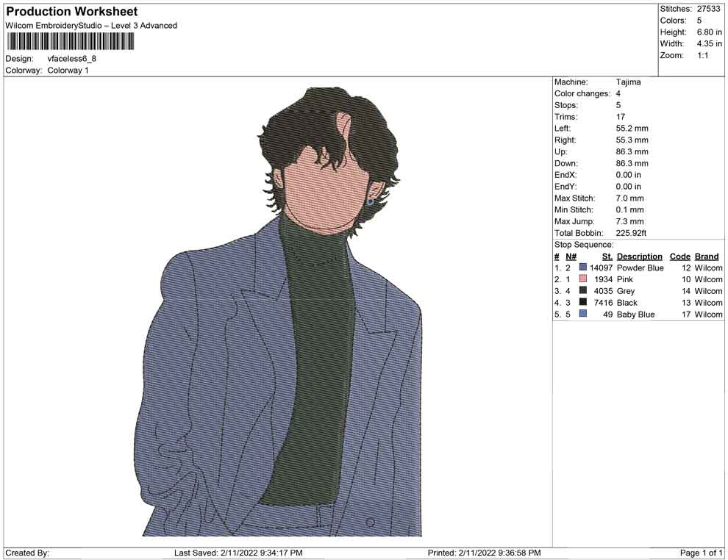Select 'Wilcom EmbroideryStudio – Level 3 Advanced' text

point(91,26)
